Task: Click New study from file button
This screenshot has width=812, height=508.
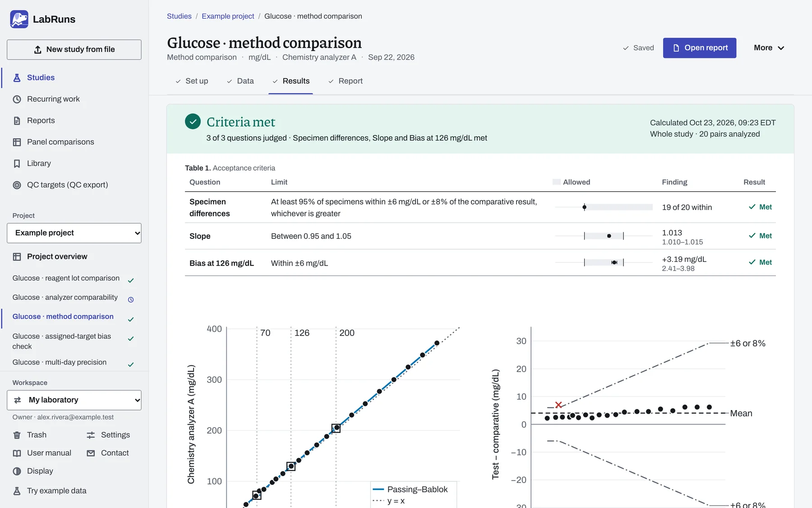Action: click(74, 50)
